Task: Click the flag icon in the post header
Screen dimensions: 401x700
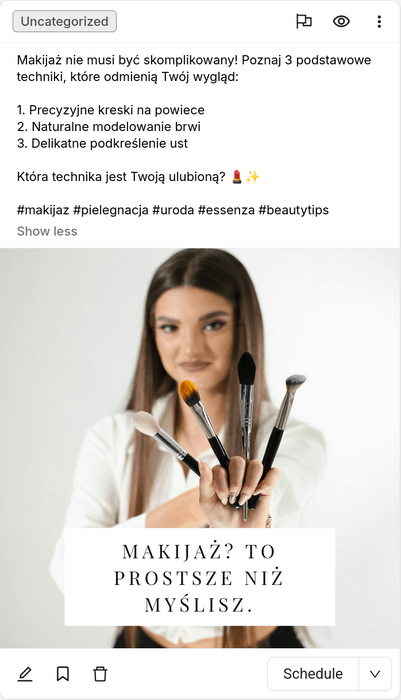Action: (x=304, y=21)
